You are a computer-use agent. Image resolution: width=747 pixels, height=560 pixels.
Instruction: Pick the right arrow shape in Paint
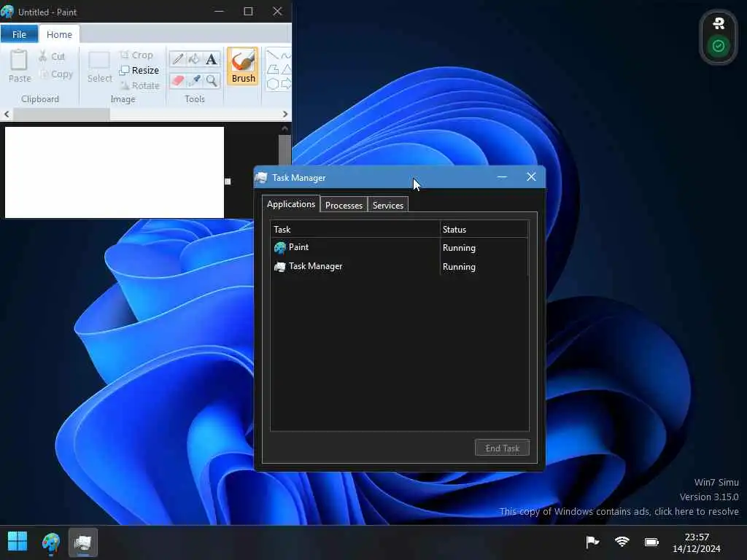point(286,84)
